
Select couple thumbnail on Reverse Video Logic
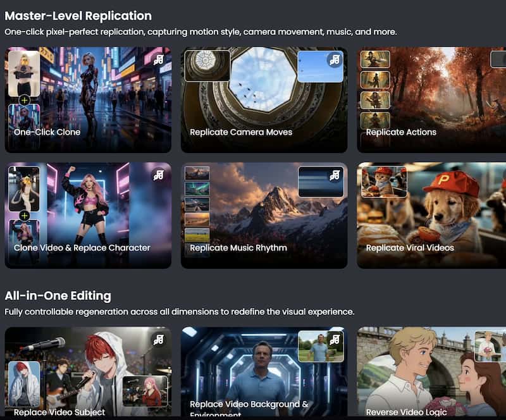pyautogui.click(x=490, y=346)
